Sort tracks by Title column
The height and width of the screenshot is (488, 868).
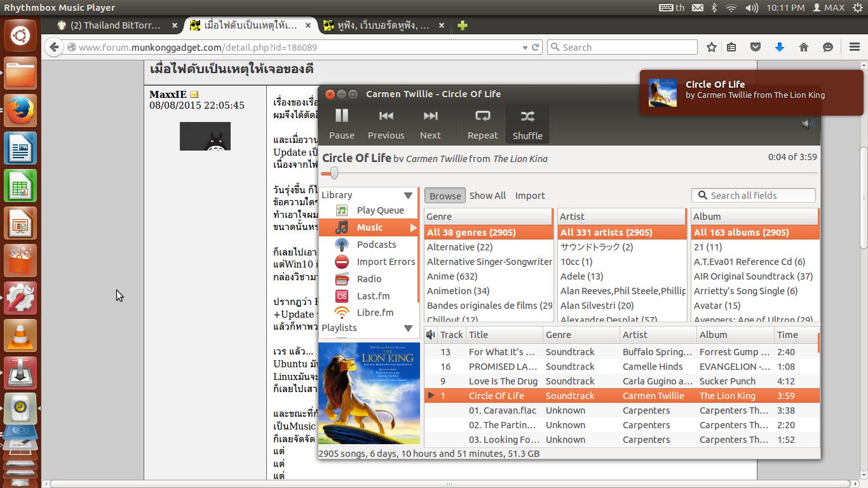click(x=505, y=335)
